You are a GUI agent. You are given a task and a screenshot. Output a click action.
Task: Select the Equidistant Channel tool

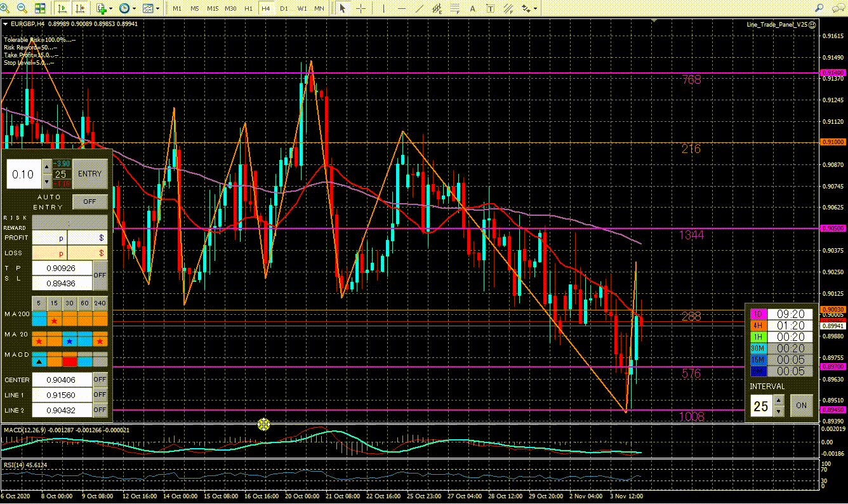point(437,8)
